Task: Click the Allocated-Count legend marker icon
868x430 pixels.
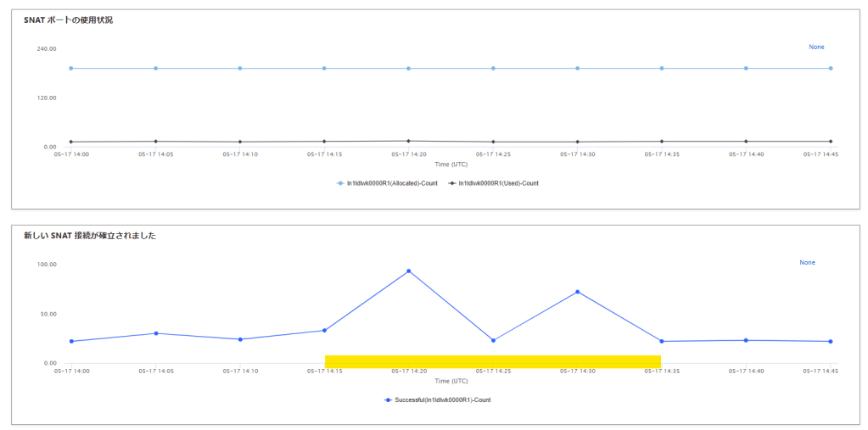Action: point(341,183)
